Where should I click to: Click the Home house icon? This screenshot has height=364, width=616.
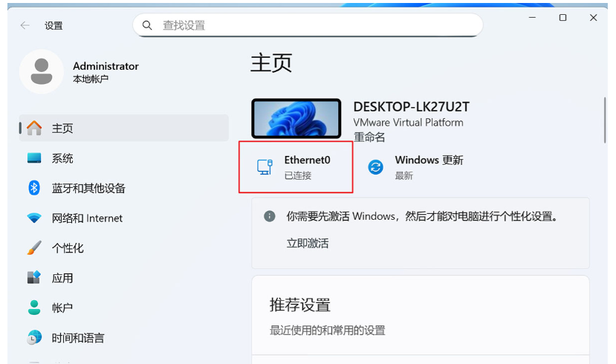click(x=34, y=129)
